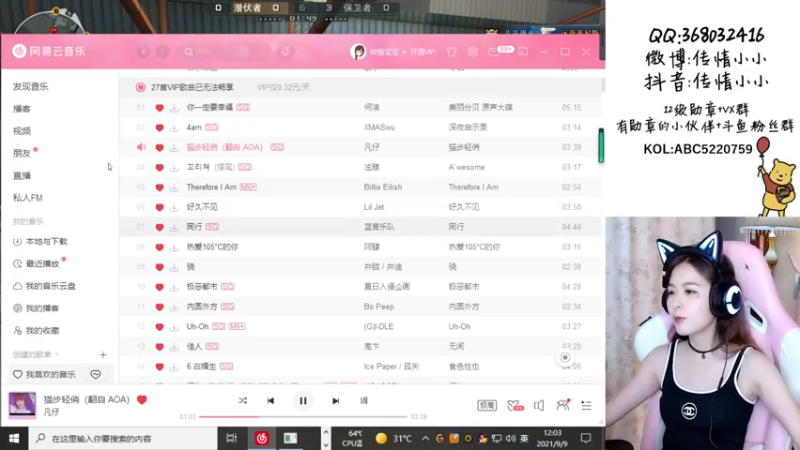
Task: Open 发现音乐 in sidebar
Action: point(31,87)
